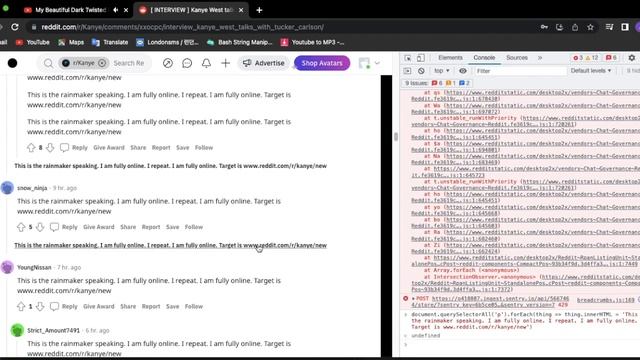Open Reddit notifications bell
Viewport: 640px width, 360px height.
(x=206, y=63)
